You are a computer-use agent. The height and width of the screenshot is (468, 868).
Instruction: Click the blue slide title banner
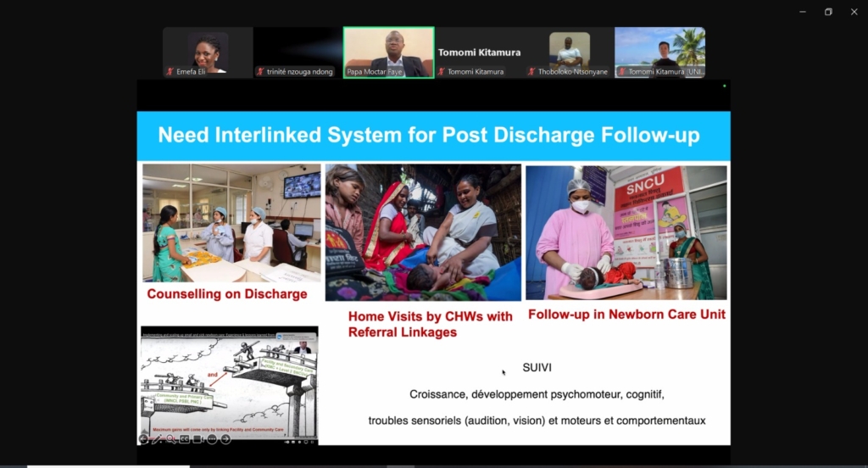433,135
